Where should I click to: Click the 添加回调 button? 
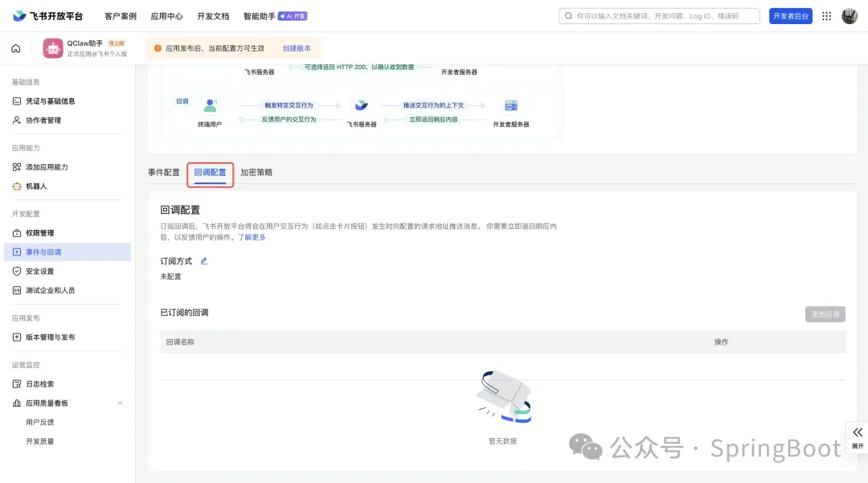825,314
